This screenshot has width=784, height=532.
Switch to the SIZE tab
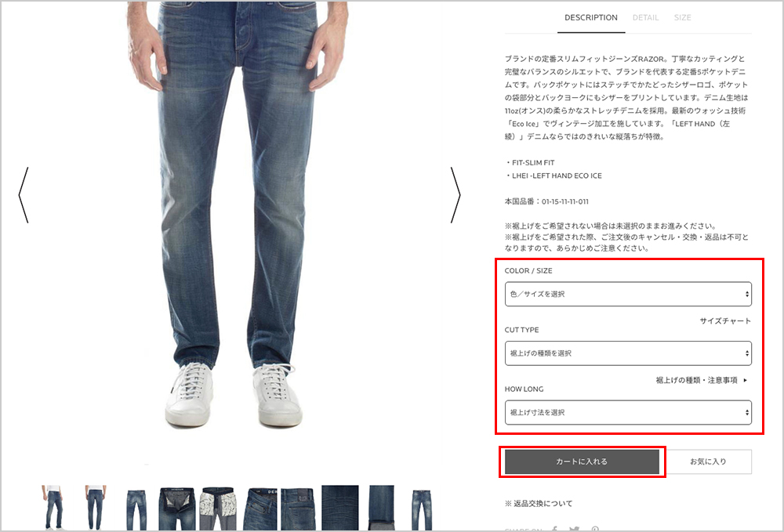pyautogui.click(x=682, y=17)
